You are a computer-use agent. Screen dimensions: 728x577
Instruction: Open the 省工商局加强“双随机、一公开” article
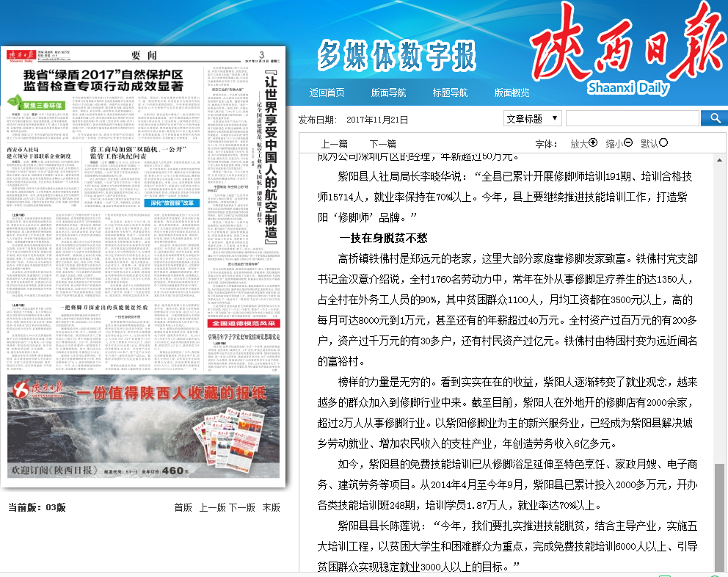point(138,153)
